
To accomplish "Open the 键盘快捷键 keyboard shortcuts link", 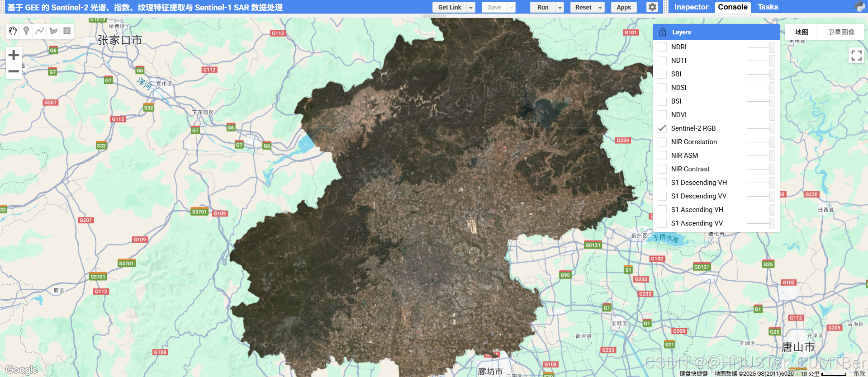I will tap(693, 373).
